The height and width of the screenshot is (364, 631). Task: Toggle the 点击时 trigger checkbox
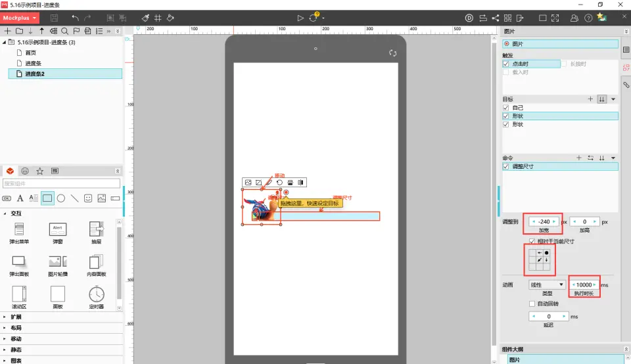pos(506,64)
